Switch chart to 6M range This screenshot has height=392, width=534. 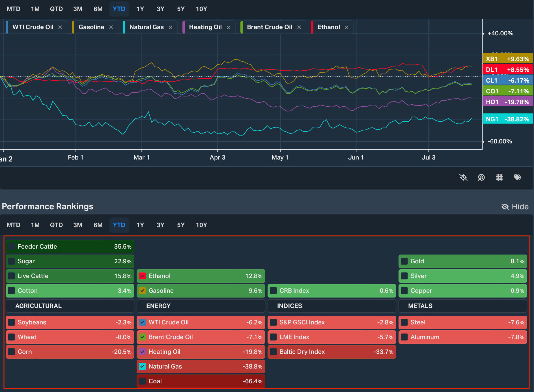[98, 9]
